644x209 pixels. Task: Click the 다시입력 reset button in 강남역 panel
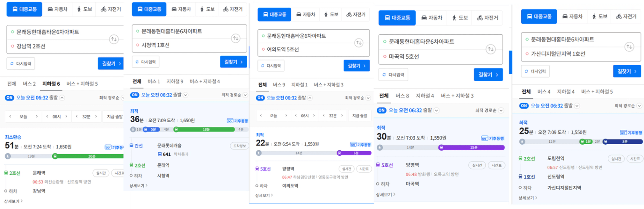pos(21,64)
